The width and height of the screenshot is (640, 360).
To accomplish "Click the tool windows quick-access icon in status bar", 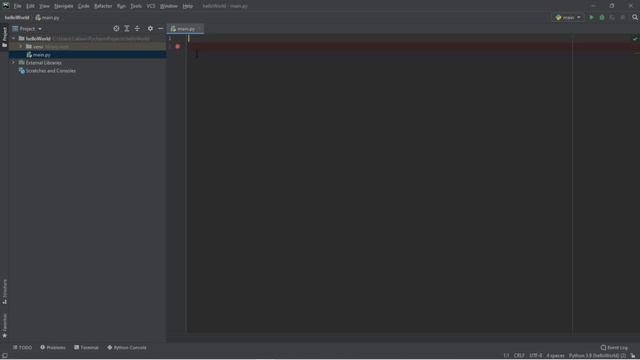I will point(4,356).
